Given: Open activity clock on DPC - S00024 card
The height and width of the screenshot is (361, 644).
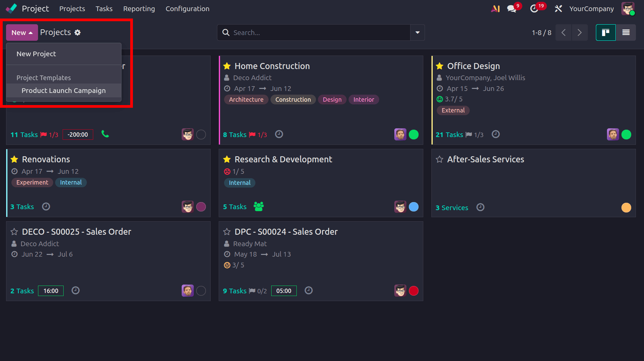Looking at the screenshot, I should pyautogui.click(x=309, y=290).
